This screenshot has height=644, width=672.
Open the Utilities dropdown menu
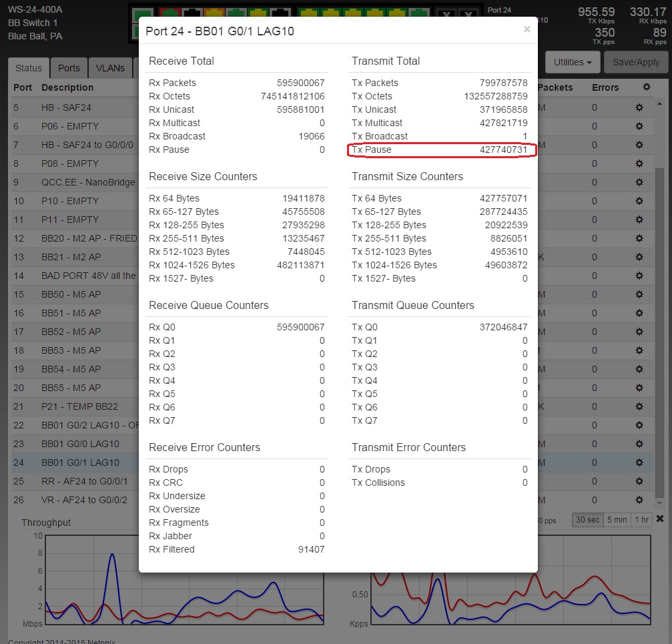[573, 62]
